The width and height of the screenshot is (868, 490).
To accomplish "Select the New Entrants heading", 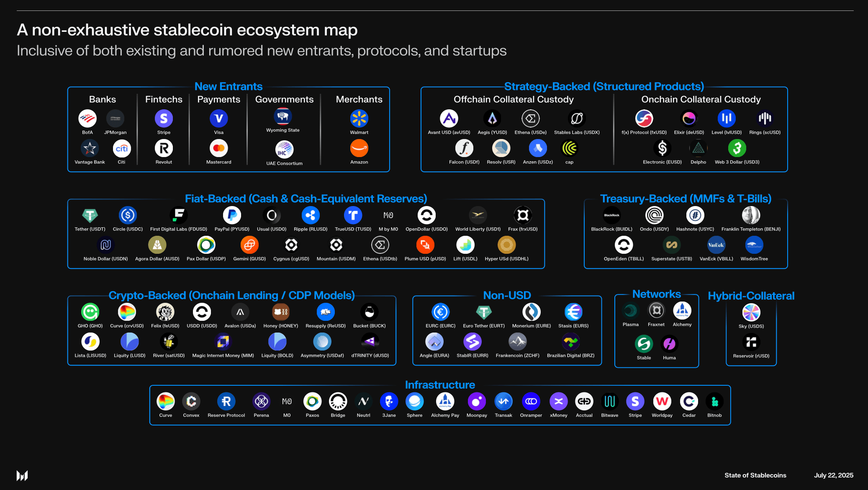I will [x=228, y=86].
